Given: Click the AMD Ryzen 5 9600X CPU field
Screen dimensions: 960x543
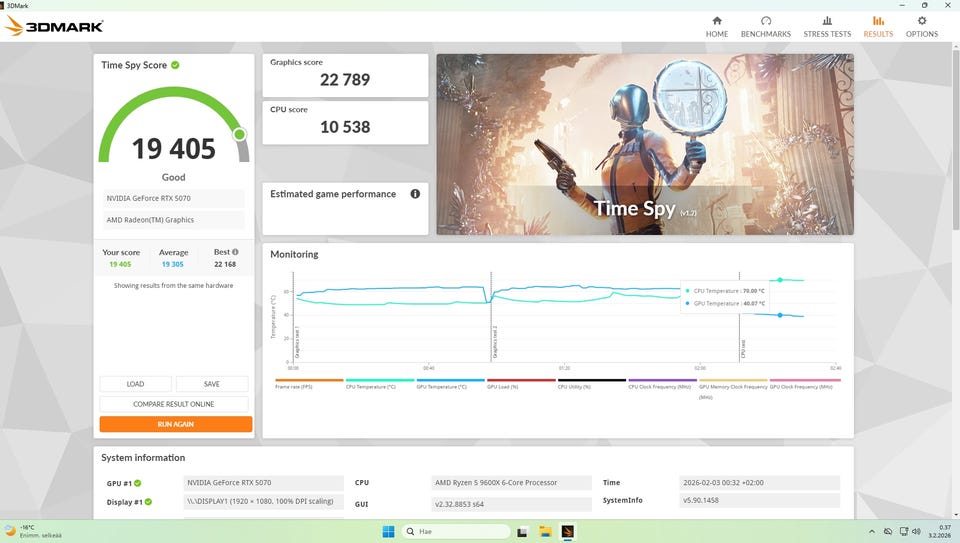Looking at the screenshot, I should 511,482.
